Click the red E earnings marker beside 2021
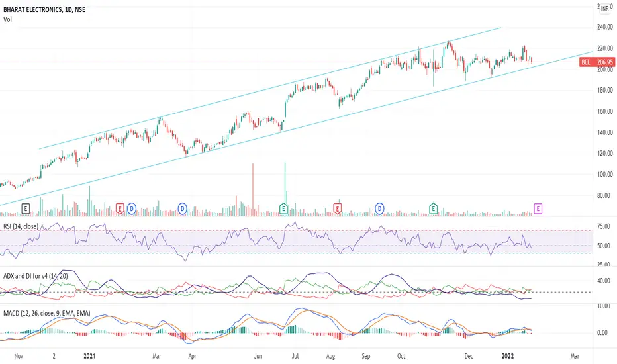Image resolution: width=617 pixels, height=364 pixels. coord(120,208)
